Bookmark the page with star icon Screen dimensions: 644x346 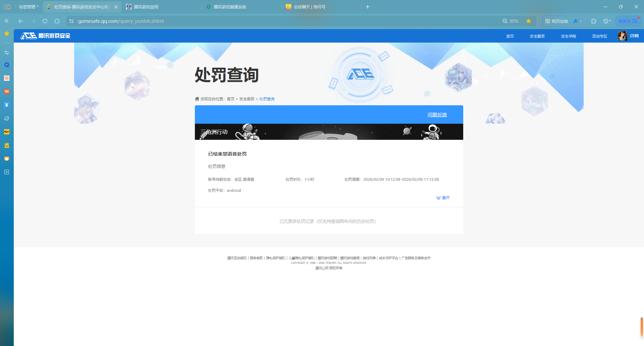pos(529,21)
